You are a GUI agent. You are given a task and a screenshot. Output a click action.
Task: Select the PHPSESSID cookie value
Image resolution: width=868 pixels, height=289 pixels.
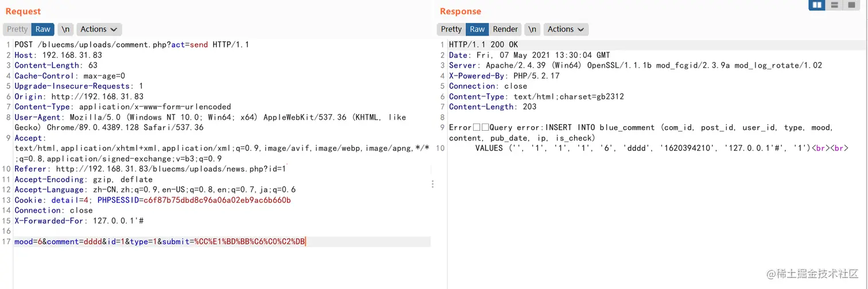click(217, 200)
